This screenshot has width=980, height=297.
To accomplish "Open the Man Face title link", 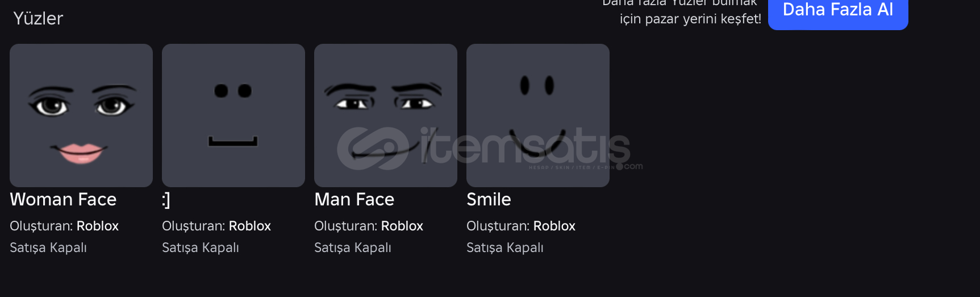I will pos(354,200).
